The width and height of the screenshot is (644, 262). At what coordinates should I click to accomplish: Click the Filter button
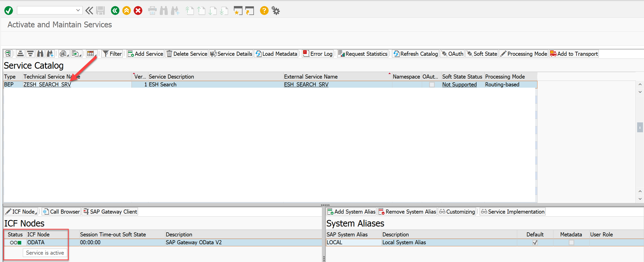coord(112,54)
